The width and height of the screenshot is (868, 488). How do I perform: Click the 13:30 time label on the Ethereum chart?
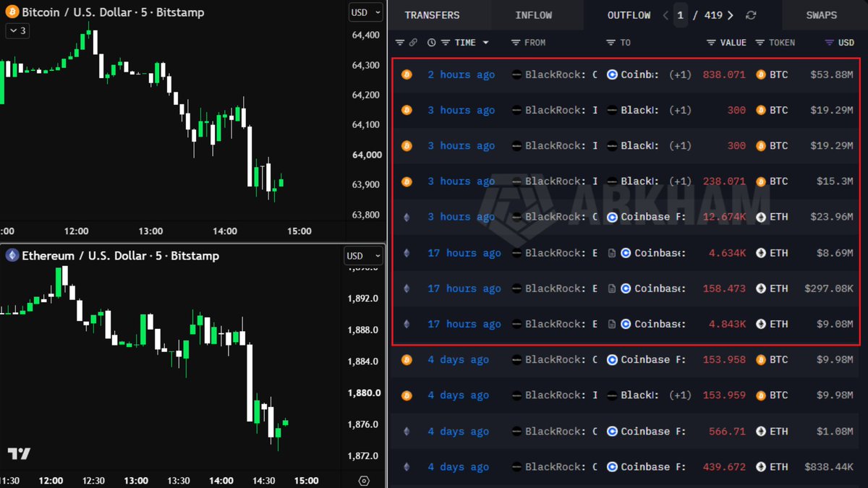point(179,481)
